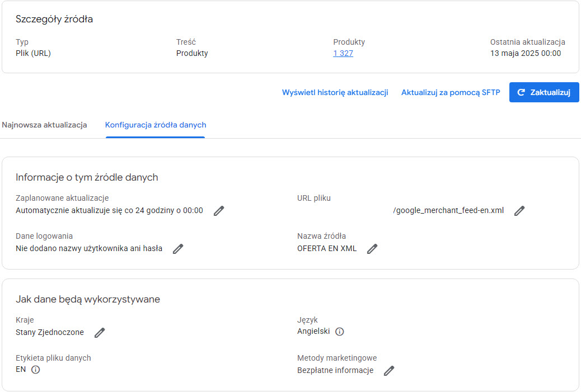Edit marketing methods next to Bezpłatne informacje
The height and width of the screenshot is (392, 581).
click(389, 371)
